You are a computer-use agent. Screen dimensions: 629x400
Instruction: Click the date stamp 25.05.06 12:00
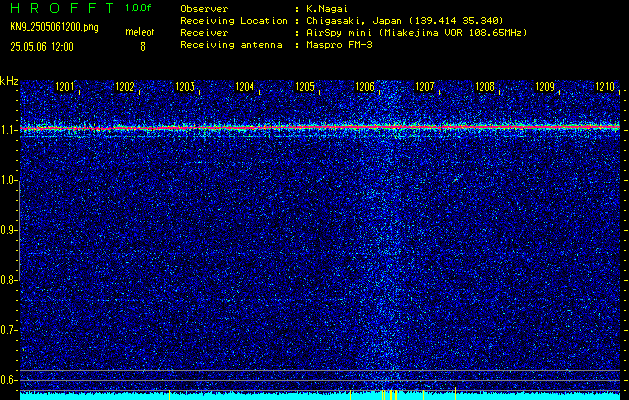42,47
